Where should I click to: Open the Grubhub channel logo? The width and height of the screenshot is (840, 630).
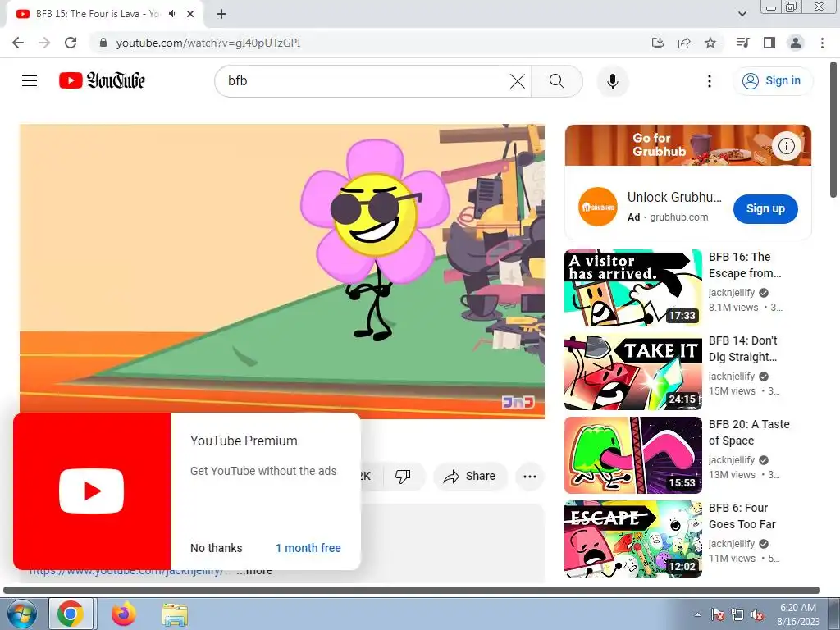click(x=597, y=207)
